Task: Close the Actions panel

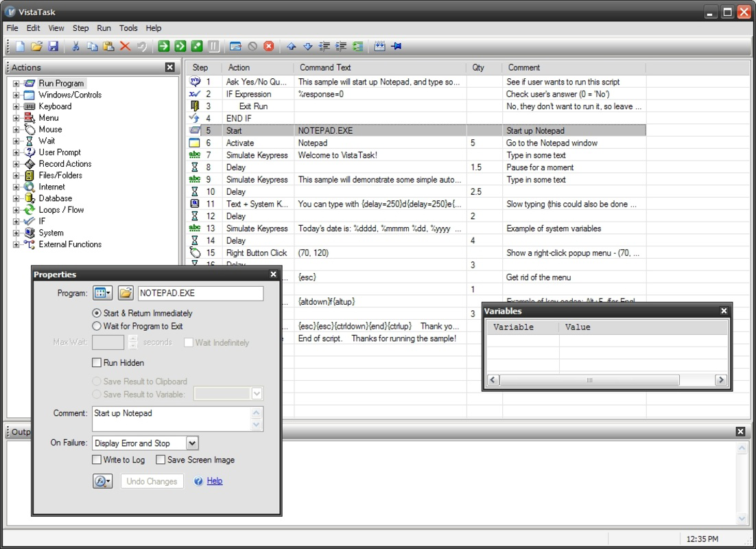Action: pos(169,67)
